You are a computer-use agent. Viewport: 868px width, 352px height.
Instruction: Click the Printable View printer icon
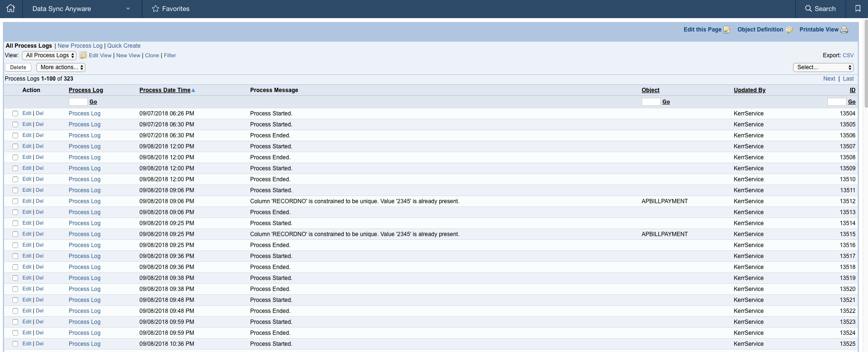click(844, 30)
